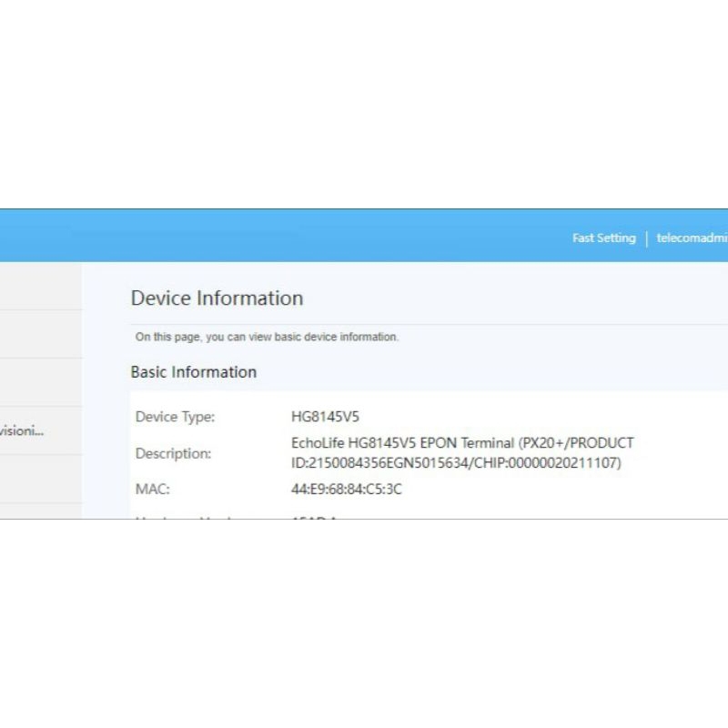This screenshot has width=728, height=728.
Task: Click the Device Information page heading
Action: 217,298
